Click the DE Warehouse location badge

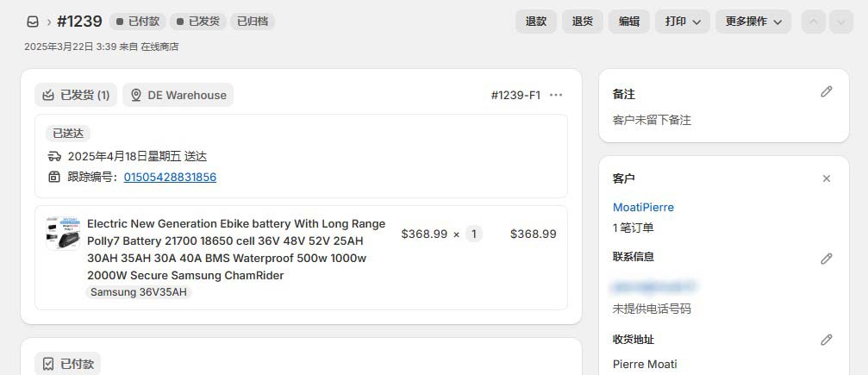(x=178, y=95)
